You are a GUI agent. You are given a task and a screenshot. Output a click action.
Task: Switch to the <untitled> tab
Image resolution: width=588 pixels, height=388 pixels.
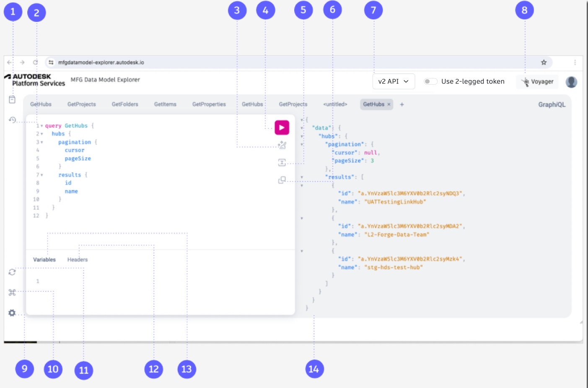[335, 104]
